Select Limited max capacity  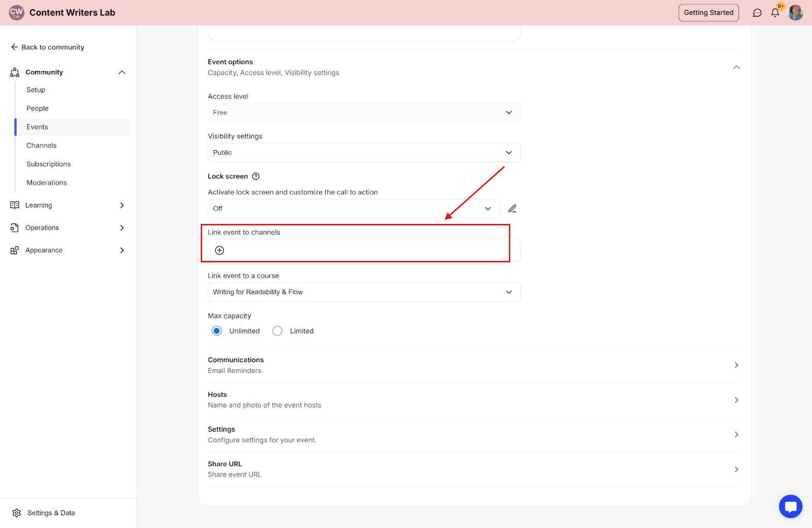click(277, 331)
